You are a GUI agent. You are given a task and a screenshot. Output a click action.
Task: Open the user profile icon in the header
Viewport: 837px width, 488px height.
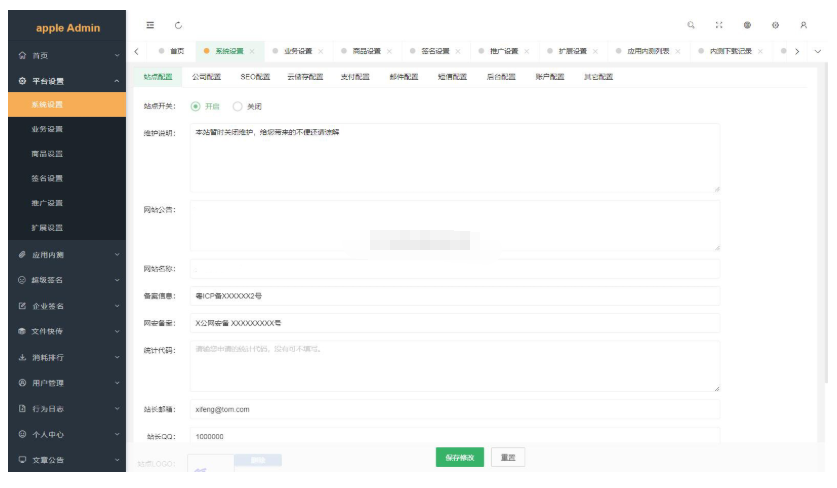(803, 25)
